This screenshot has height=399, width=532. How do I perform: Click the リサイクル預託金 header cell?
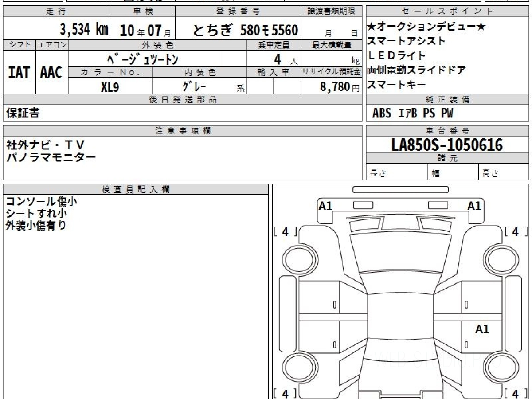[x=332, y=72]
